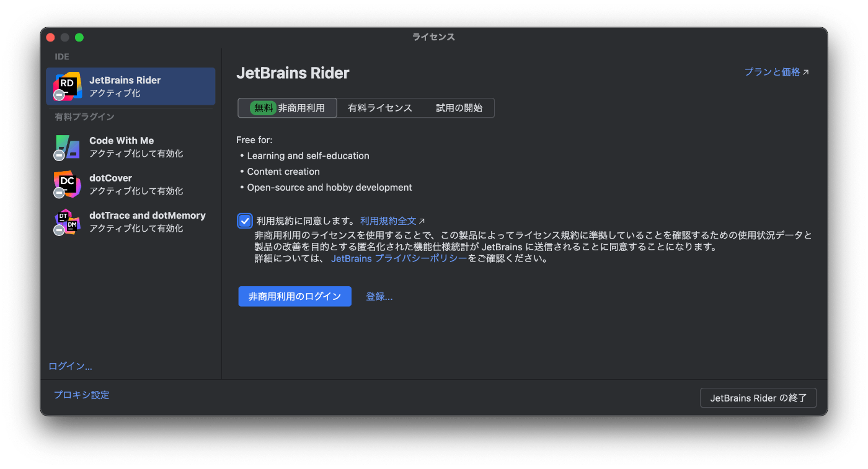Open the 登録... link
Screen dimensions: 868x469
pyautogui.click(x=379, y=296)
